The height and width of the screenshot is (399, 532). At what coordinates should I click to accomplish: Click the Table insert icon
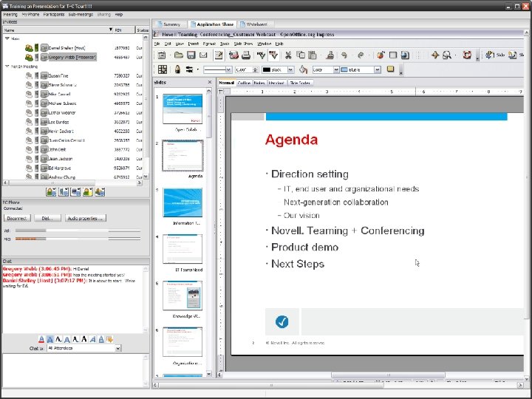coord(393,55)
